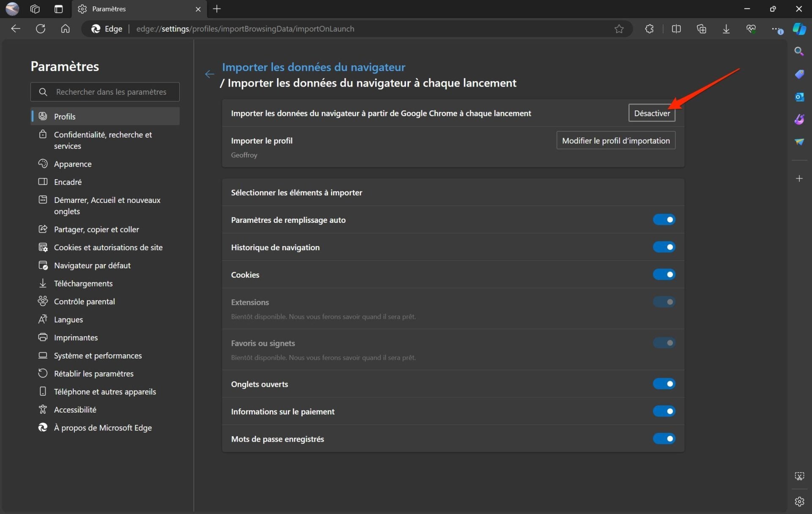Open Browser essentials heart icon
The image size is (812, 514).
tap(751, 29)
